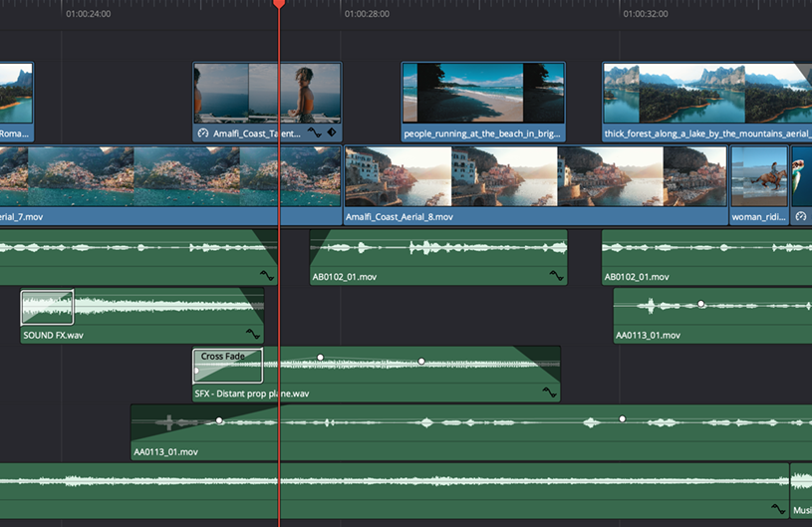
Task: Select the erial_7.mov clip thumbnail
Action: 169,176
